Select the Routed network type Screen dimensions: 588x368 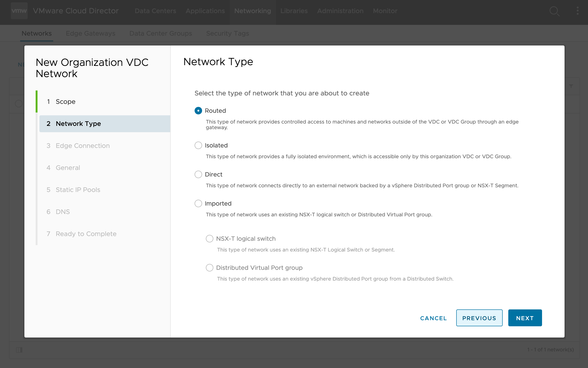[x=198, y=111]
